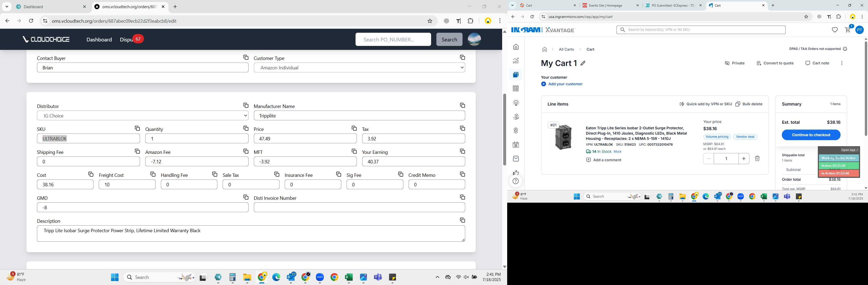The width and height of the screenshot is (868, 285).
Task: Open the wishlist heart icon
Action: 835,30
